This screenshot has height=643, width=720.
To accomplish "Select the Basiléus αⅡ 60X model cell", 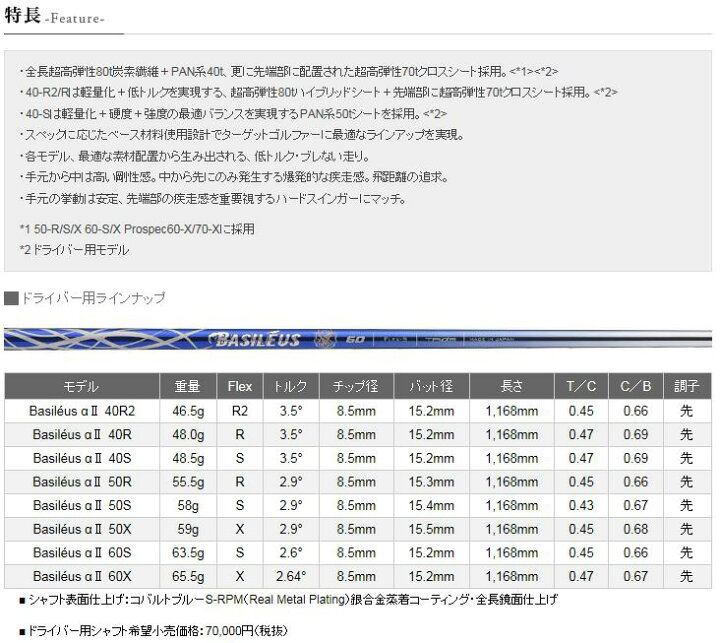I will pyautogui.click(x=82, y=576).
